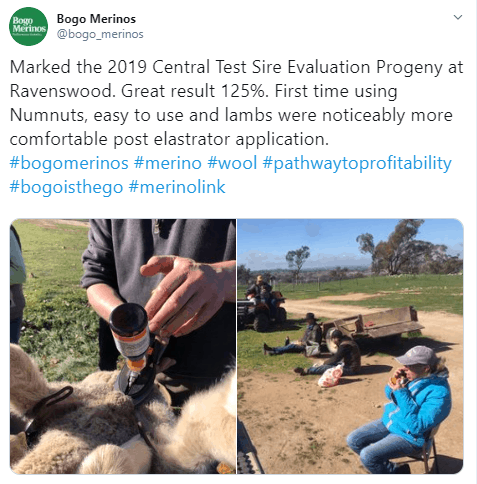Expand the tweet options chevron menu
The image size is (477, 484).
pyautogui.click(x=458, y=17)
